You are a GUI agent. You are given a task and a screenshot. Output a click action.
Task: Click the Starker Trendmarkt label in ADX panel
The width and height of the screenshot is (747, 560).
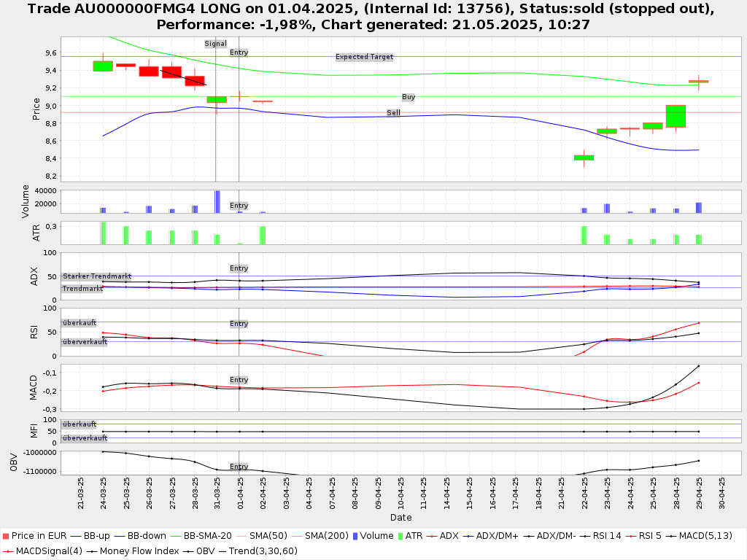(x=96, y=276)
